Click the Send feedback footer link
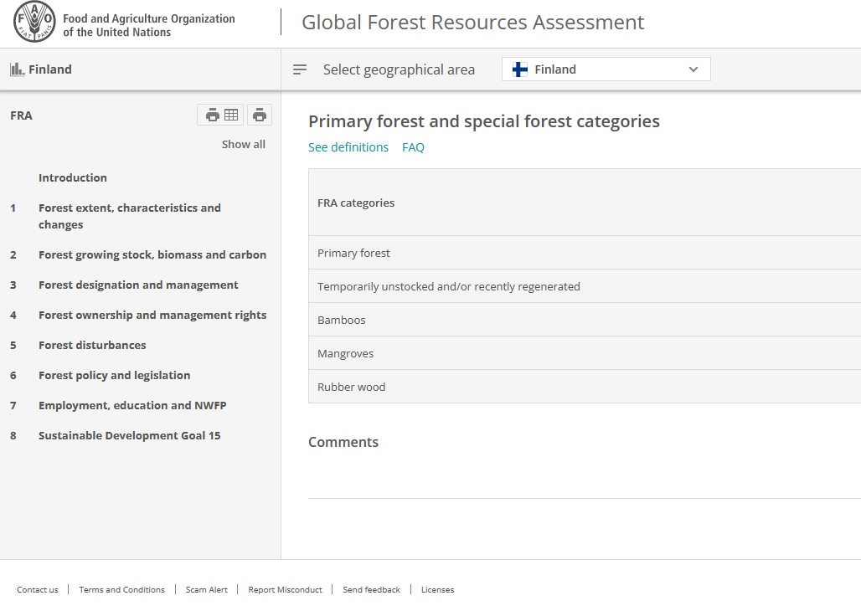Viewport: 861px width, 616px height. [x=371, y=589]
